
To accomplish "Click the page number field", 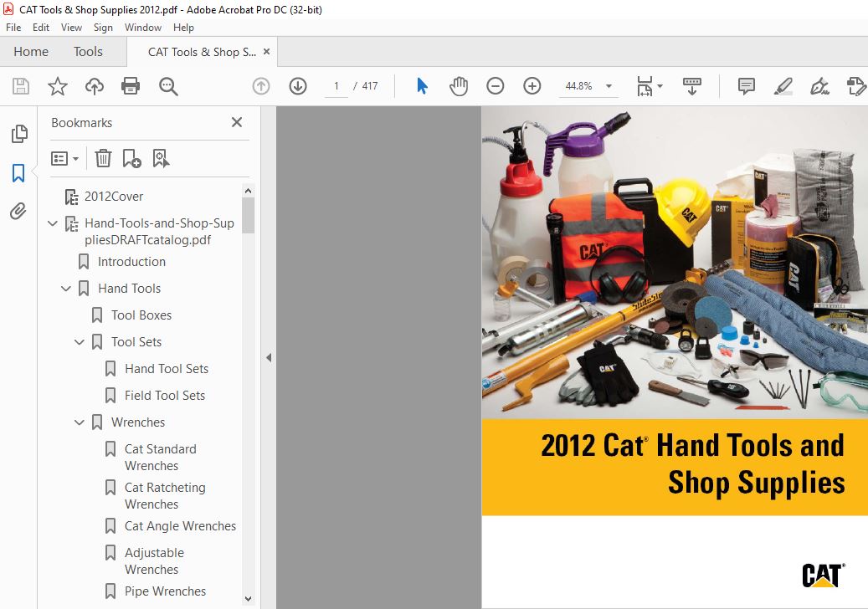I will [x=336, y=86].
